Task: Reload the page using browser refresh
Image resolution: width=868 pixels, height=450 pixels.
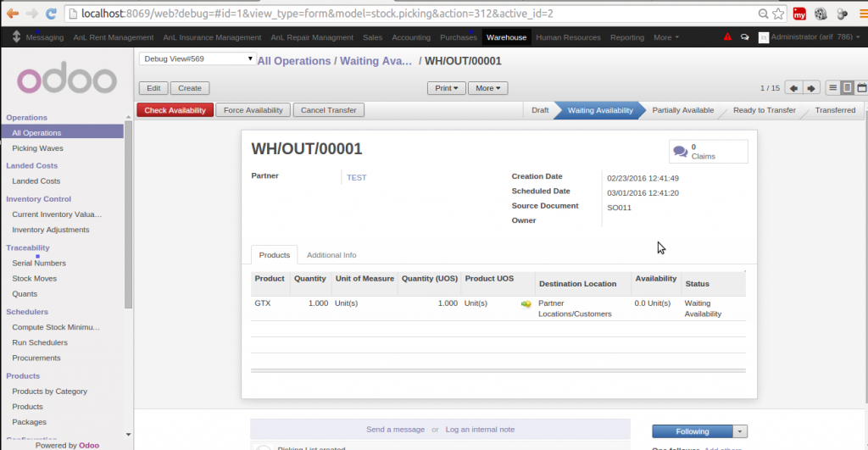Action: click(x=51, y=14)
